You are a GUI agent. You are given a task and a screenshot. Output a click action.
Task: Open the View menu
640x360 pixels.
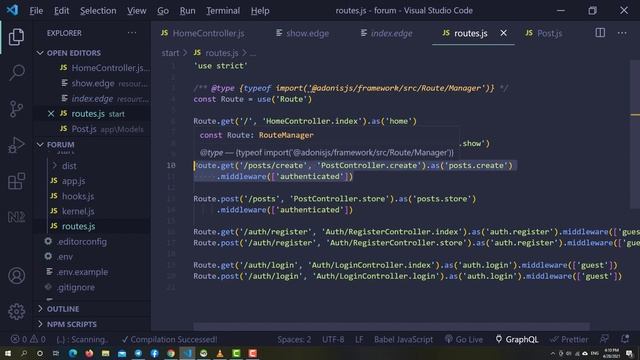click(136, 11)
